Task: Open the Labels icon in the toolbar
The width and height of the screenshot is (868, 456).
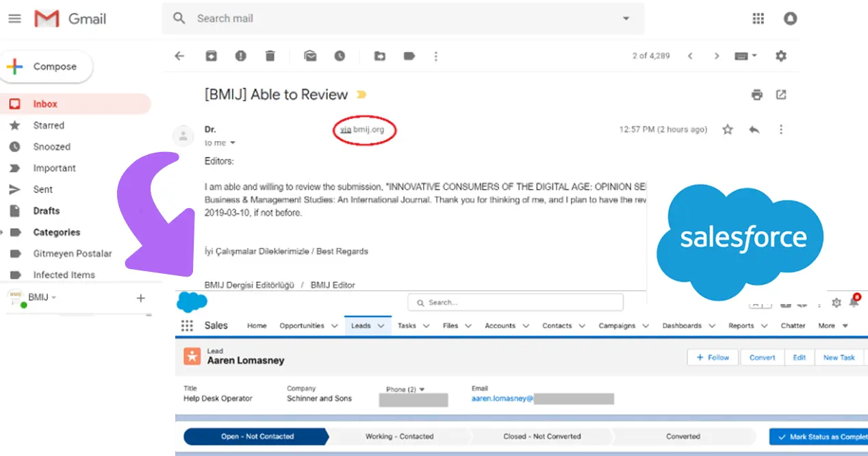Action: coord(409,56)
